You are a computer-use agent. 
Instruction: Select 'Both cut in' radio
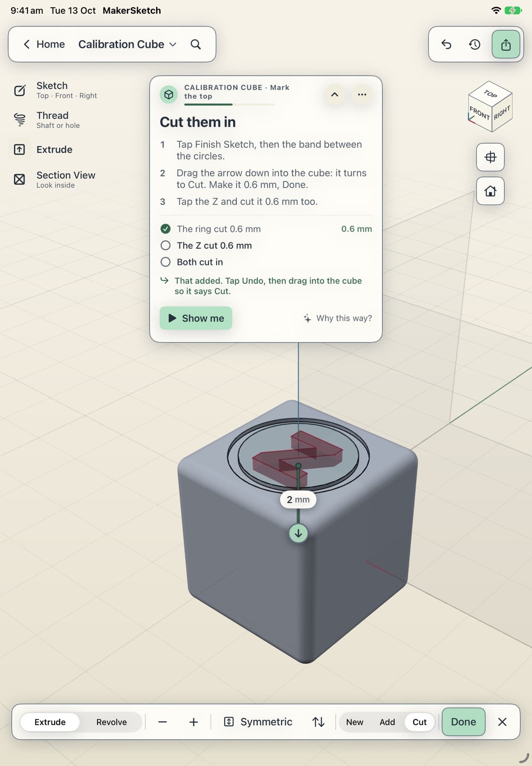(x=165, y=262)
